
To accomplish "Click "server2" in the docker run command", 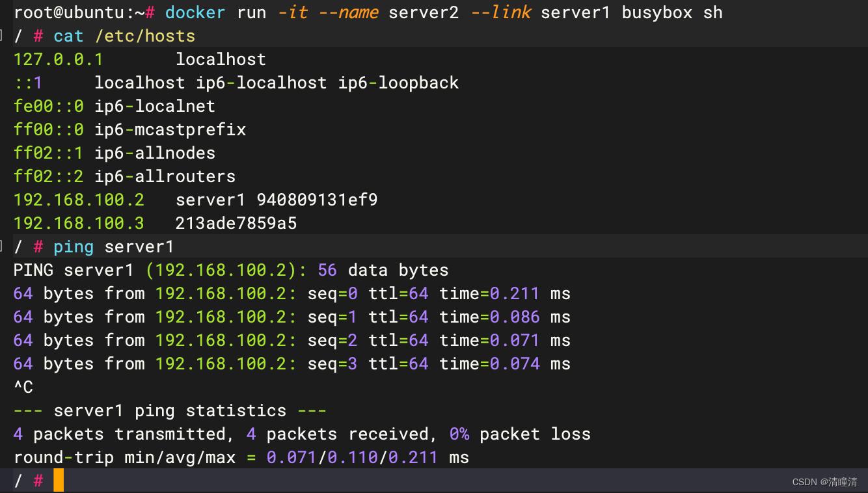I will click(424, 12).
